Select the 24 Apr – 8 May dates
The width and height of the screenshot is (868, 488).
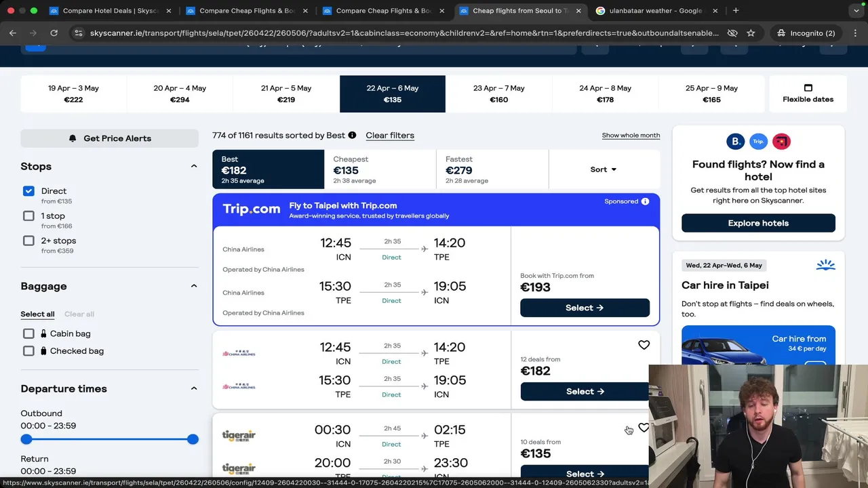[x=606, y=94]
